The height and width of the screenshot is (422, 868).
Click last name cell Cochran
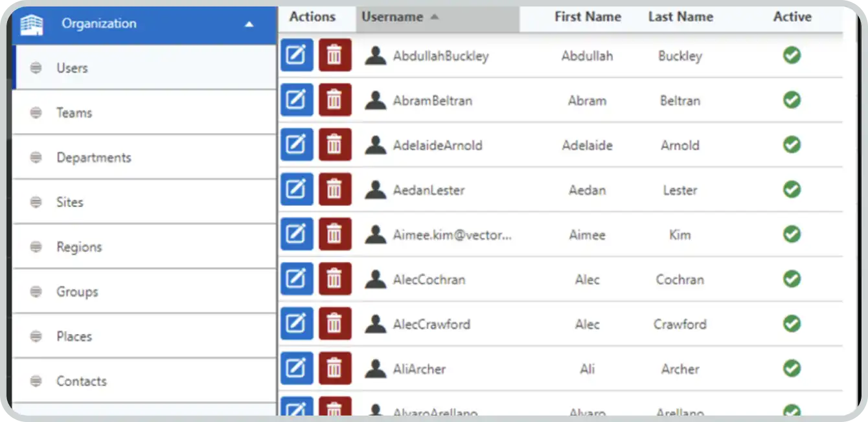(680, 280)
